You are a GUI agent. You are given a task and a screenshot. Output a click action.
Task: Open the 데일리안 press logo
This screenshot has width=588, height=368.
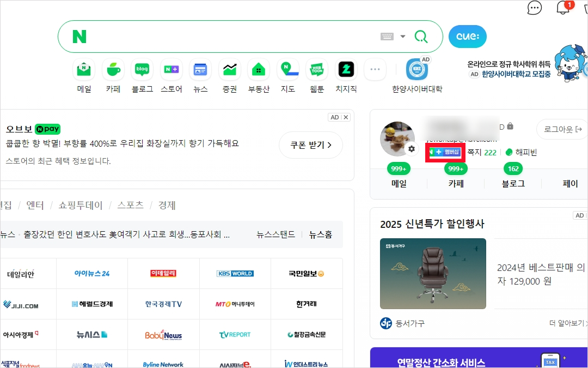pos(21,273)
